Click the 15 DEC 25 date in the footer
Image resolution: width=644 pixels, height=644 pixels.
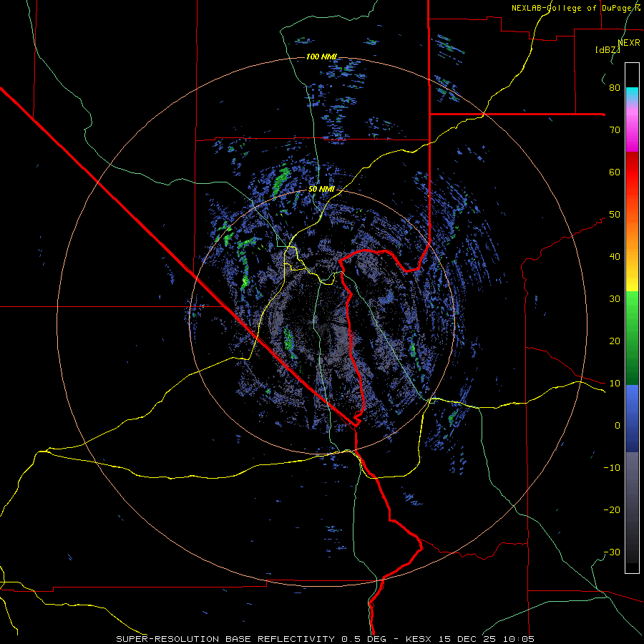coord(466,639)
